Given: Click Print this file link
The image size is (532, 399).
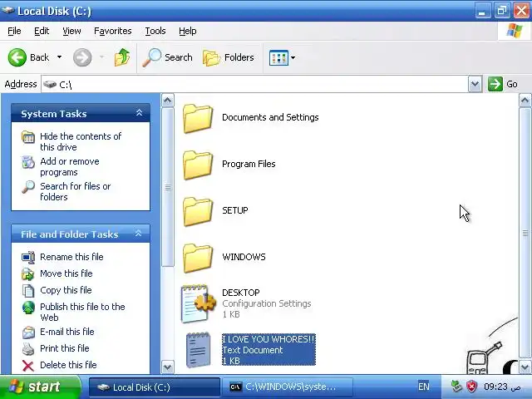Looking at the screenshot, I should [65, 348].
